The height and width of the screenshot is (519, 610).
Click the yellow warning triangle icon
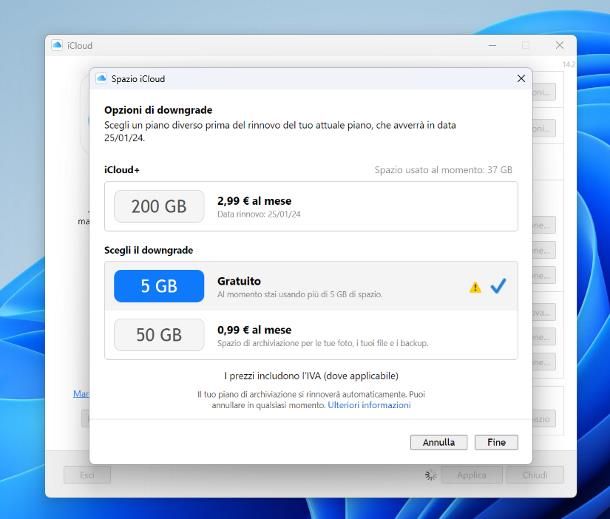pos(475,288)
